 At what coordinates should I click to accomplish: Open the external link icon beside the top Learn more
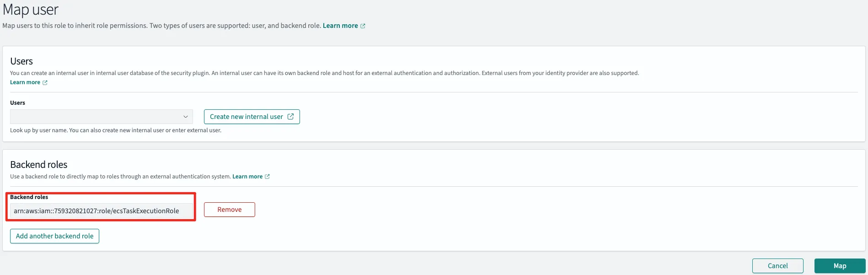coord(363,26)
